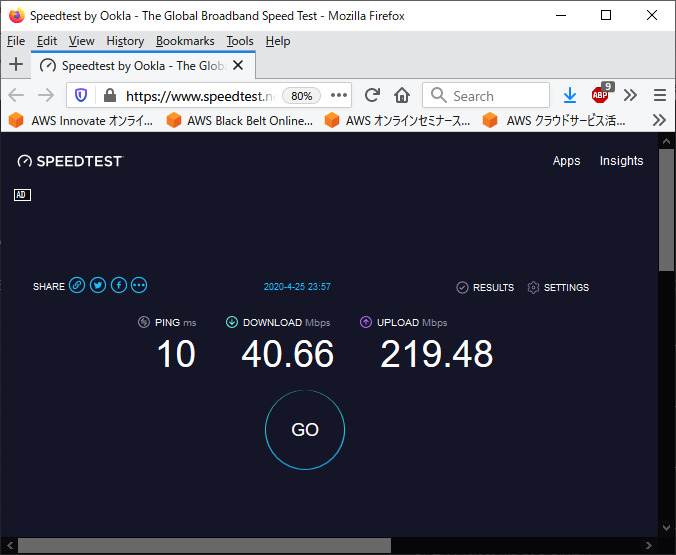The image size is (676, 555).
Task: Share result via Twitter icon
Action: tap(98, 286)
